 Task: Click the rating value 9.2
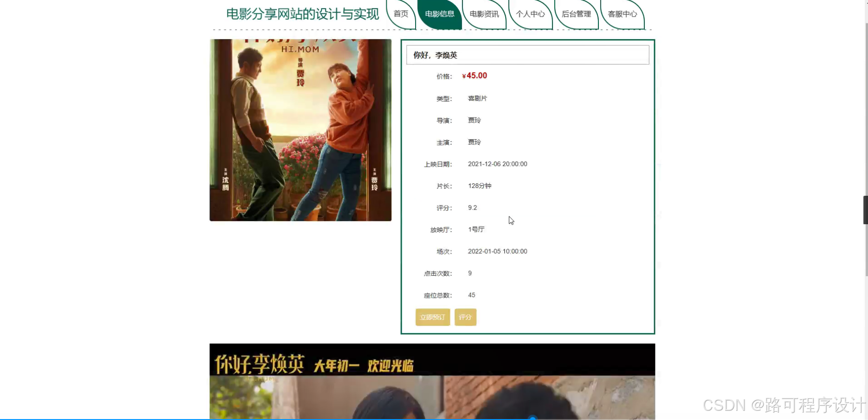point(473,208)
